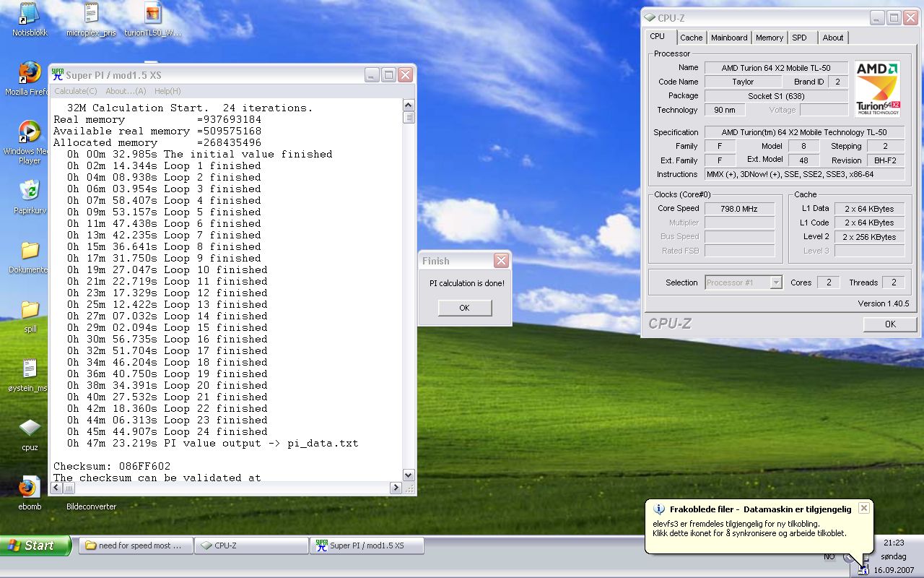Click the Super PI title bar icon

[x=58, y=74]
